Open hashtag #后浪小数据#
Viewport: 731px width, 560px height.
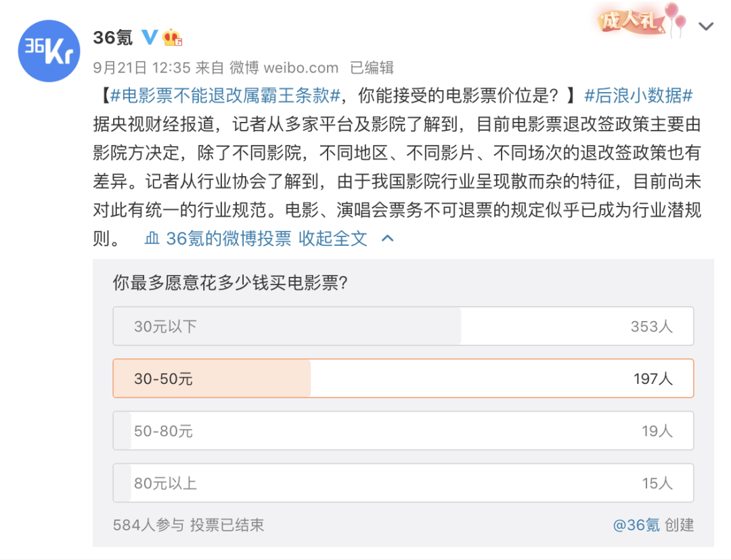(638, 96)
